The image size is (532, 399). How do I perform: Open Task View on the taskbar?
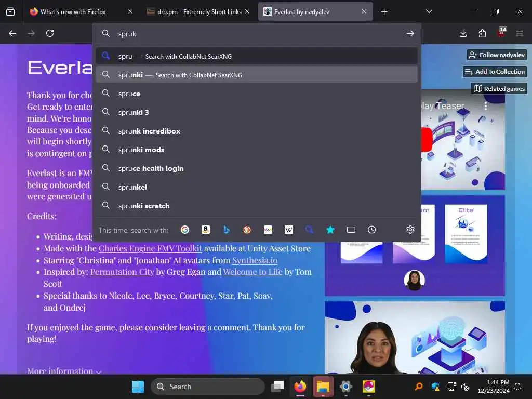click(x=277, y=387)
